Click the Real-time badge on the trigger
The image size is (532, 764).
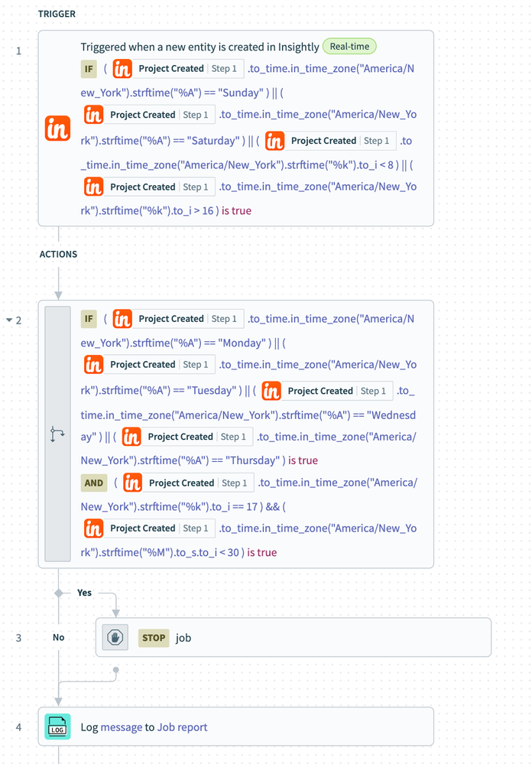[349, 47]
